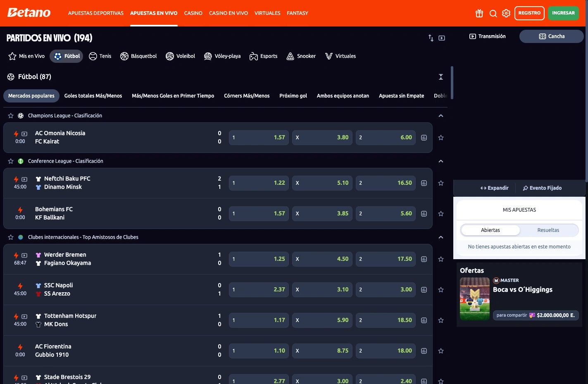Open the gift promotions icon
Viewport: 588px width, 384px height.
pos(479,13)
